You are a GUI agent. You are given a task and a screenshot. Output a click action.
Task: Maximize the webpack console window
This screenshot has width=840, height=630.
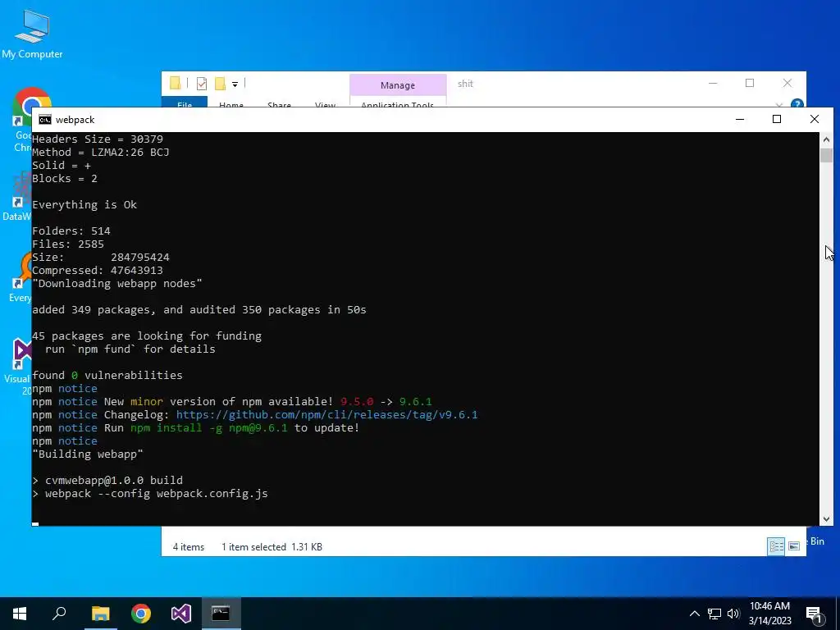(x=777, y=119)
